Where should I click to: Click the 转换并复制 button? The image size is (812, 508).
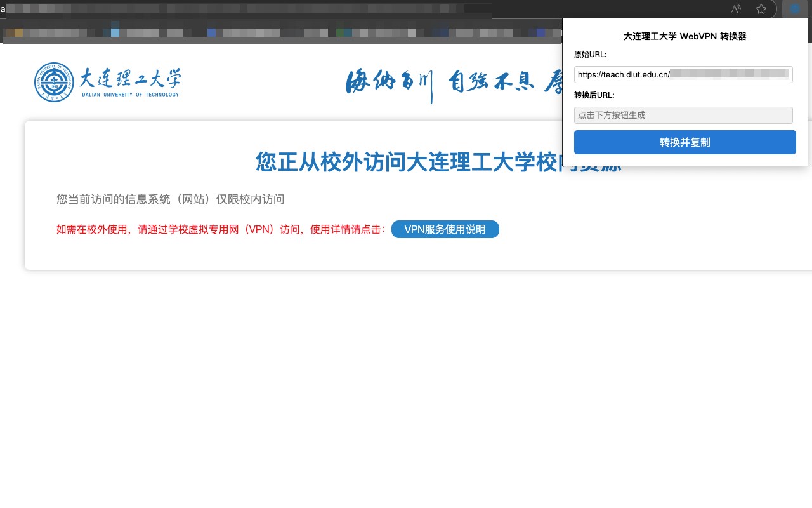[684, 142]
